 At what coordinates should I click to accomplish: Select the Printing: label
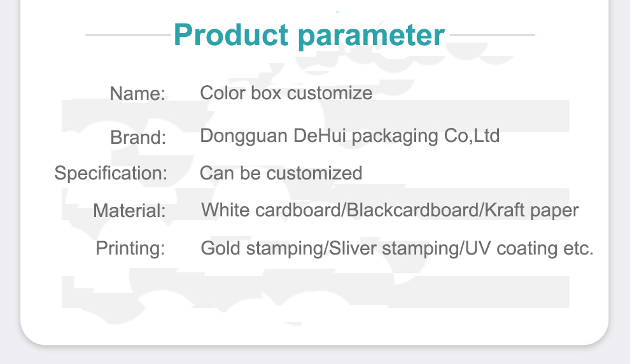pyautogui.click(x=130, y=248)
